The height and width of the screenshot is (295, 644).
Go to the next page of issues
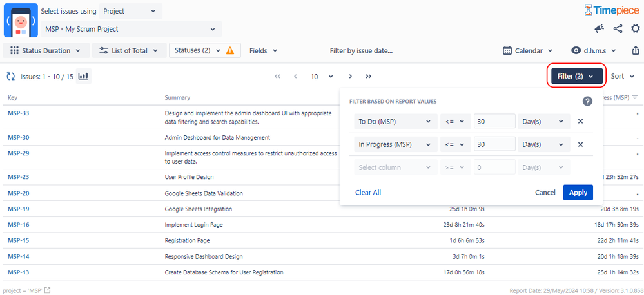pyautogui.click(x=350, y=76)
